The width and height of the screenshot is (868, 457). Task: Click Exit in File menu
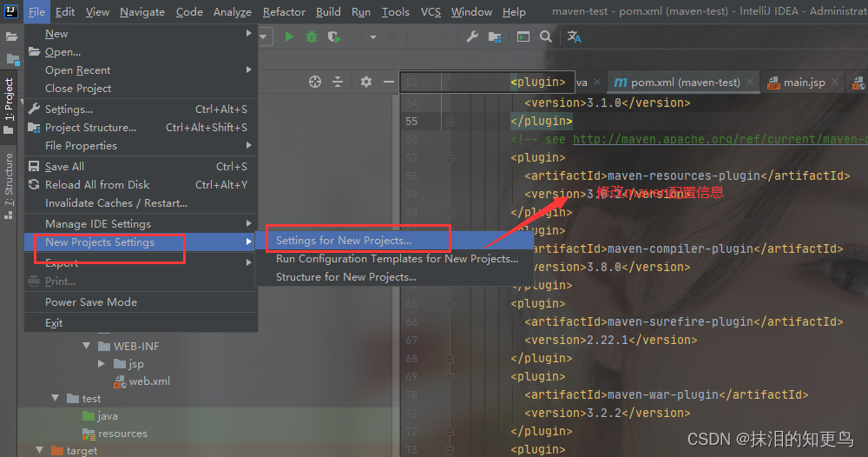pyautogui.click(x=141, y=322)
